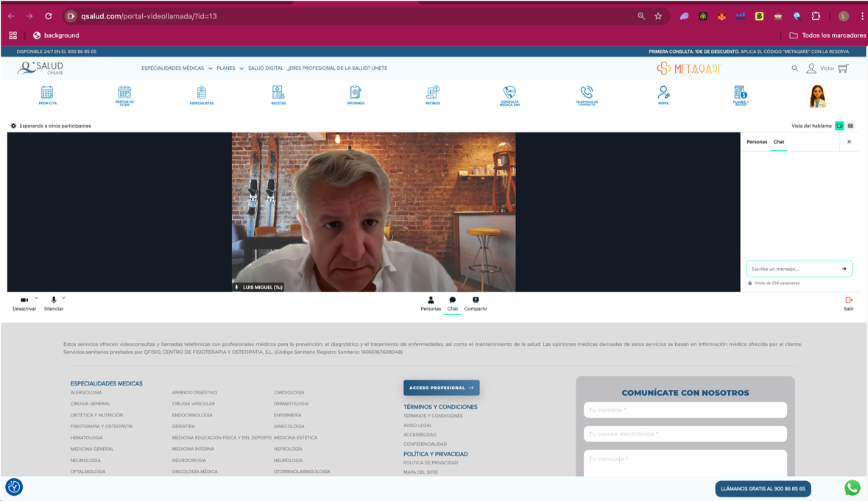This screenshot has height=501, width=868.
Task: Select Chat tab in side panel
Action: pos(779,141)
